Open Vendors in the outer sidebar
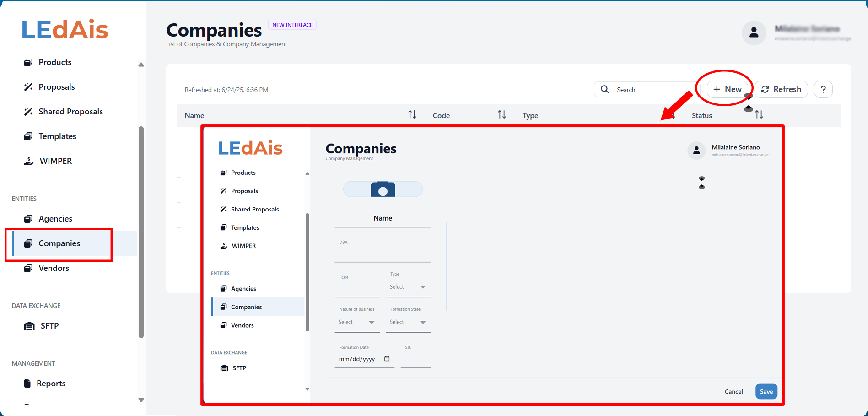This screenshot has width=868, height=416. 54,268
